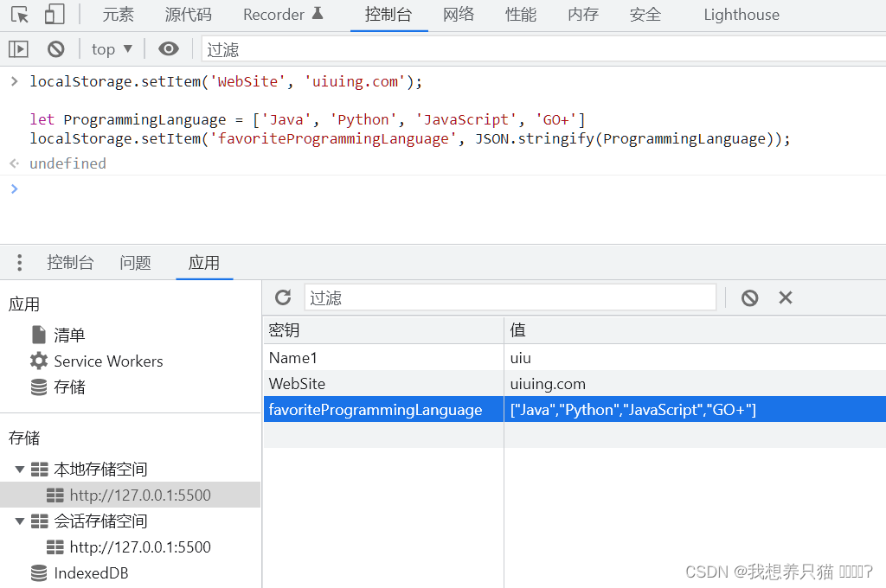Delete selected entry with the X icon
This screenshot has width=886, height=588.
click(786, 297)
